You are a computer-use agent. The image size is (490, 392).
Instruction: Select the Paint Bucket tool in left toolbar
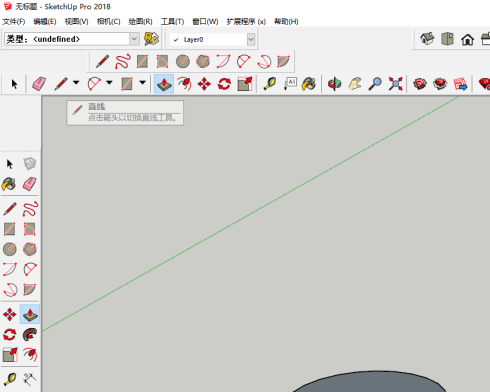(x=9, y=184)
